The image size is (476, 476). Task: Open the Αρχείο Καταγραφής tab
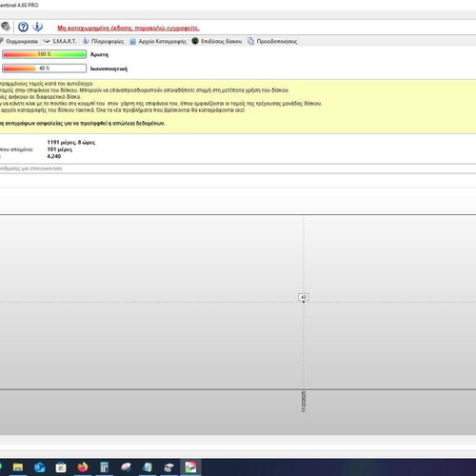tap(158, 41)
